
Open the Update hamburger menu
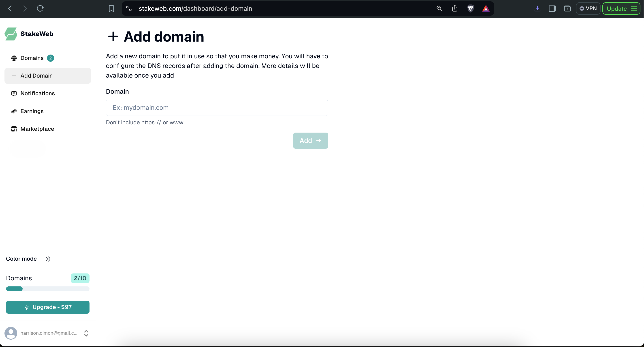pos(634,8)
